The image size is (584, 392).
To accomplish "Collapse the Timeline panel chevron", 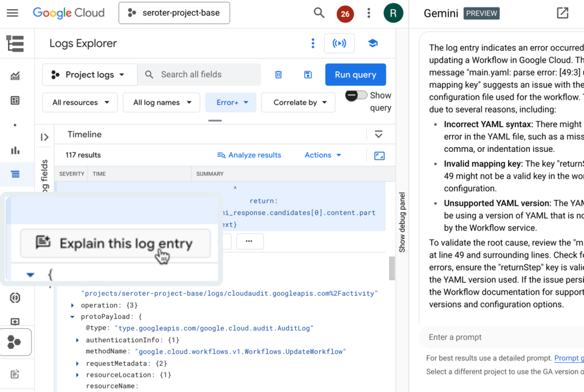I will (378, 135).
